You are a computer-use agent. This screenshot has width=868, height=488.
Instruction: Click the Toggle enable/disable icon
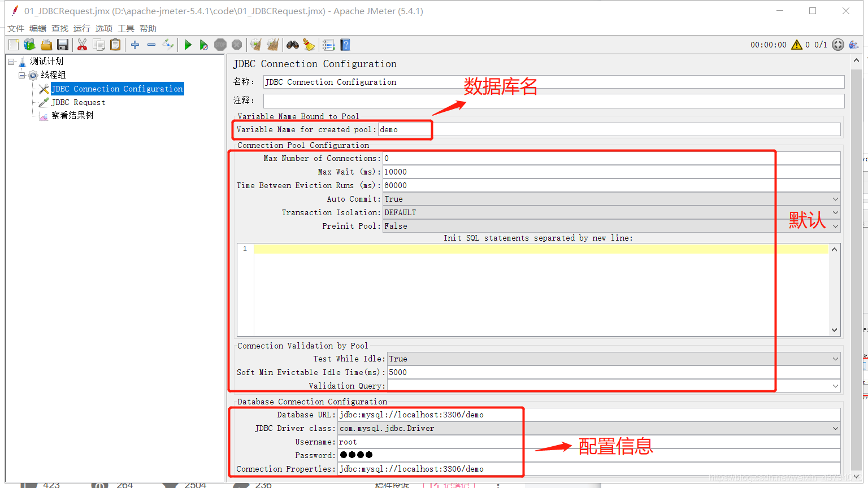(168, 45)
